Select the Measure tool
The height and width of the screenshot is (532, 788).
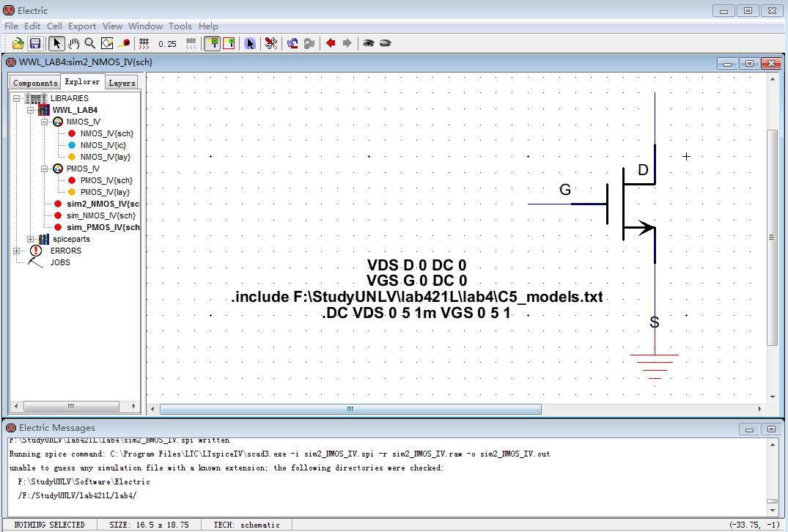[125, 44]
